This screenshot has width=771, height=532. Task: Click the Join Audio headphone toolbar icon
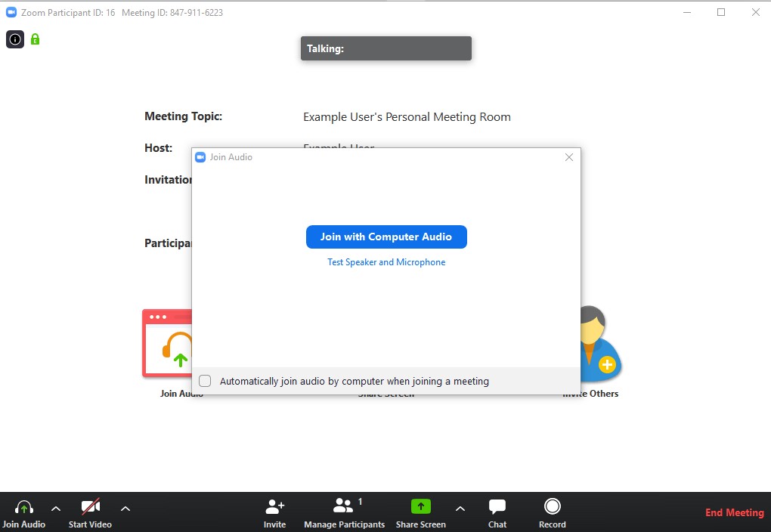[x=24, y=506]
